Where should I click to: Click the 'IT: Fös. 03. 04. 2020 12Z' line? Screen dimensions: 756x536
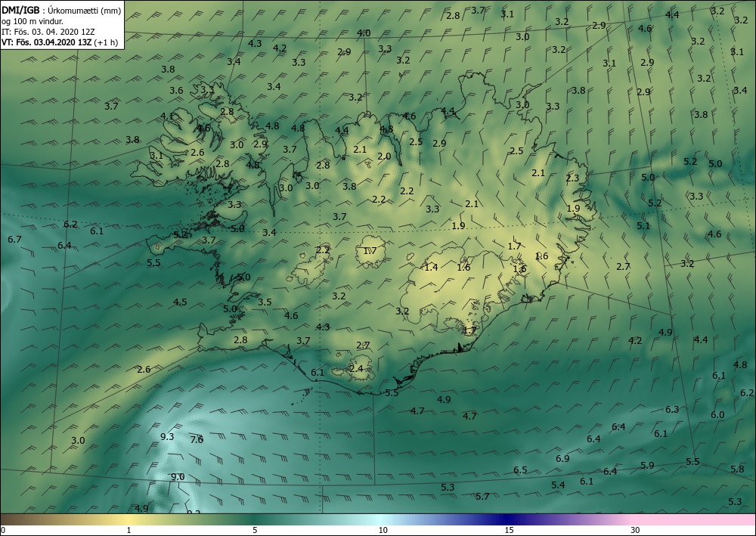click(48, 32)
